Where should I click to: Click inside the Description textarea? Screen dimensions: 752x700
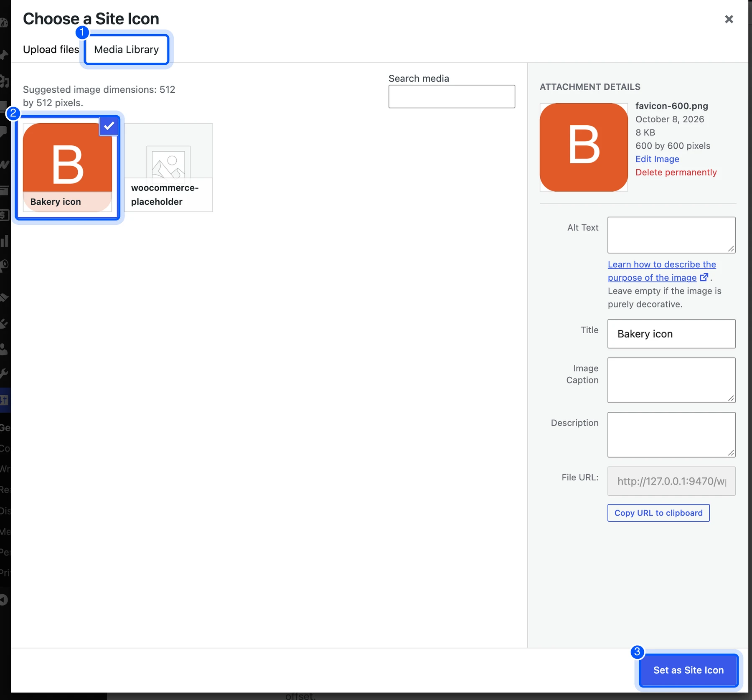coord(671,435)
